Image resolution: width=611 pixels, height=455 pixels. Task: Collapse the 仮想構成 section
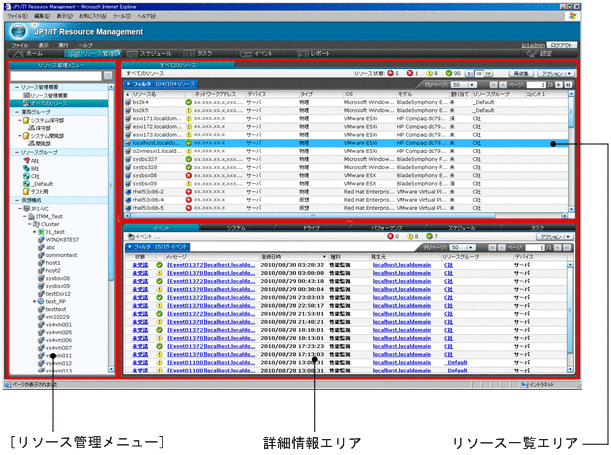[x=17, y=200]
